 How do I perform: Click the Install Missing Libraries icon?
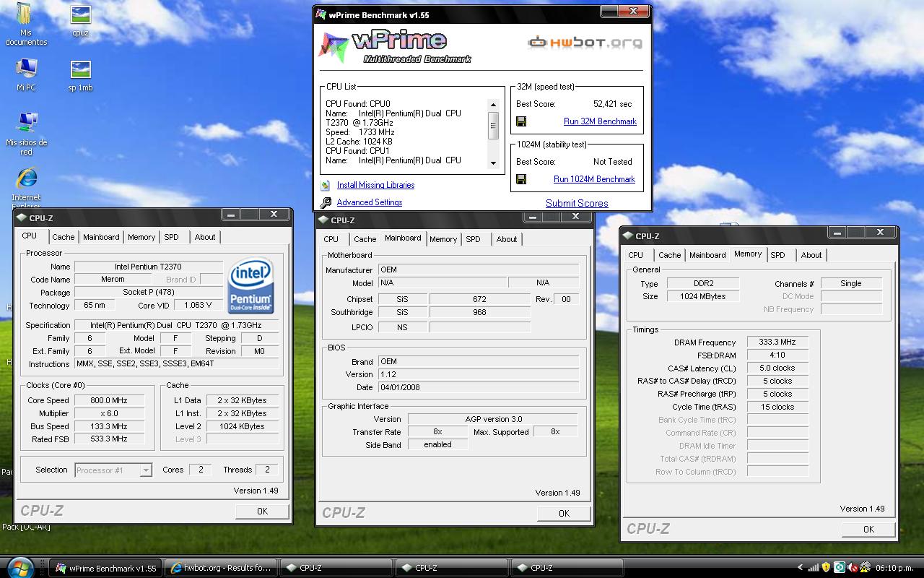[326, 186]
